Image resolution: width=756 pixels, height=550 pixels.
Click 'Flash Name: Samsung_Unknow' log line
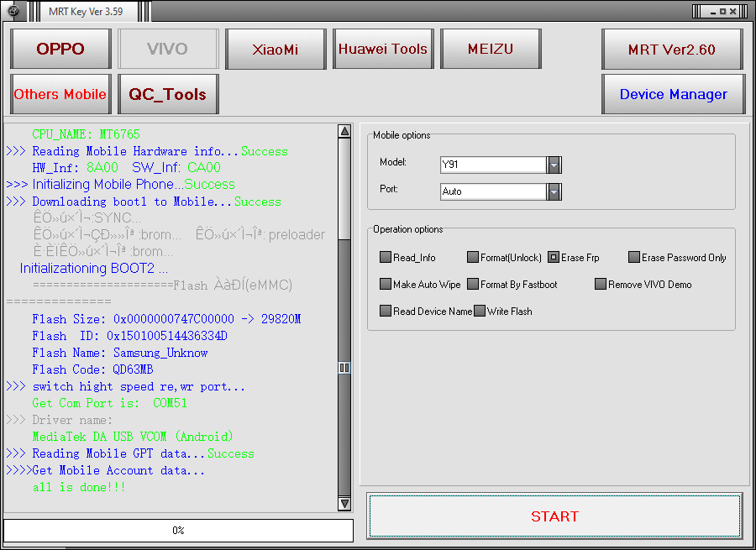coord(119,353)
